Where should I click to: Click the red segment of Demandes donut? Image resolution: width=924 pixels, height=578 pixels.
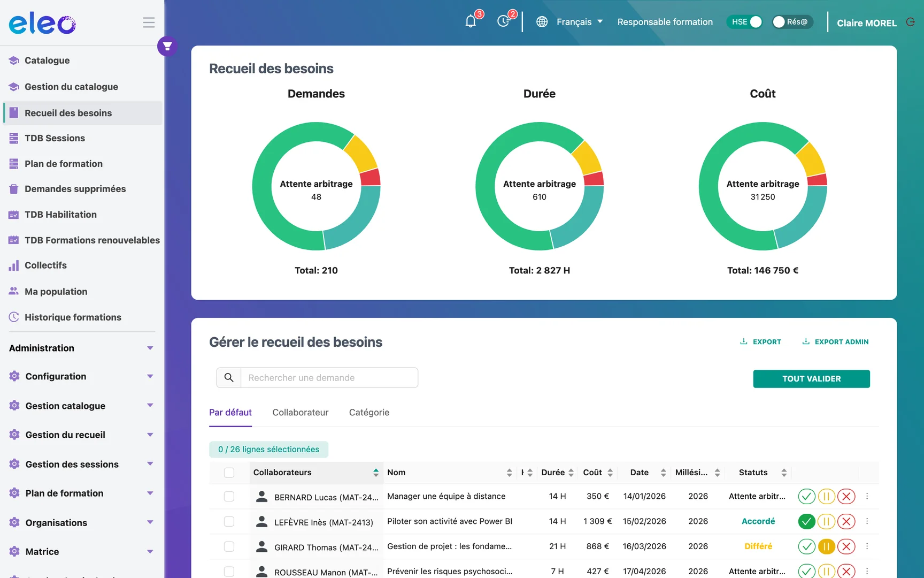coord(371,177)
